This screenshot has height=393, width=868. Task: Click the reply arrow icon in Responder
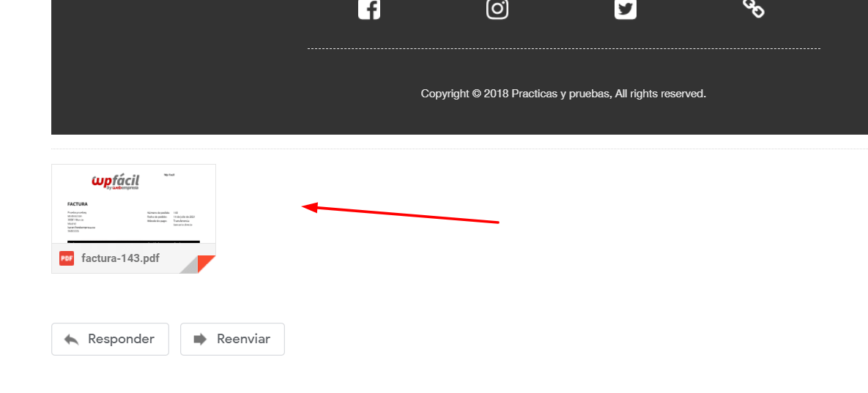tap(71, 340)
